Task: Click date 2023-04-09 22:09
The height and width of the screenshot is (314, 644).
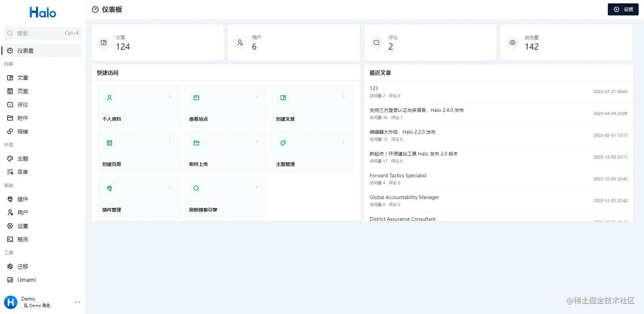Action: (610, 113)
